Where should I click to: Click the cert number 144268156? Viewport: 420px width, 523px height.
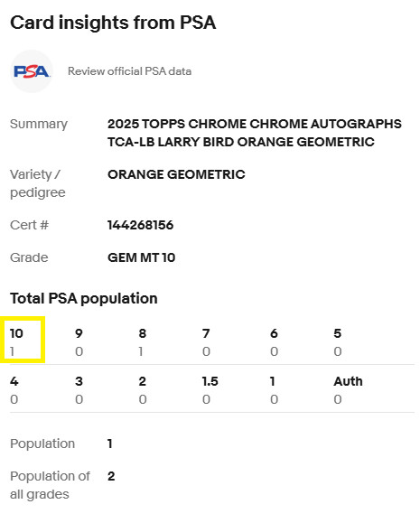point(140,225)
